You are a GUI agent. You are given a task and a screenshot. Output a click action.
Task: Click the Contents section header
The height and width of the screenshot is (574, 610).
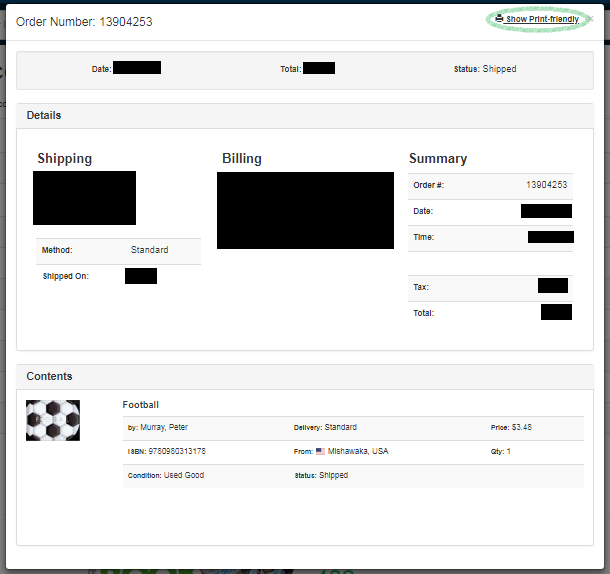click(305, 376)
